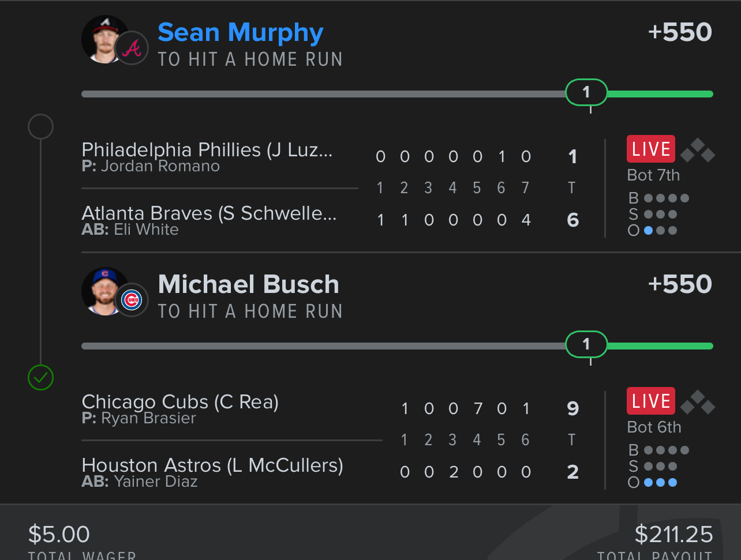
Task: Click Michael Busch's player headshot
Action: 104,291
